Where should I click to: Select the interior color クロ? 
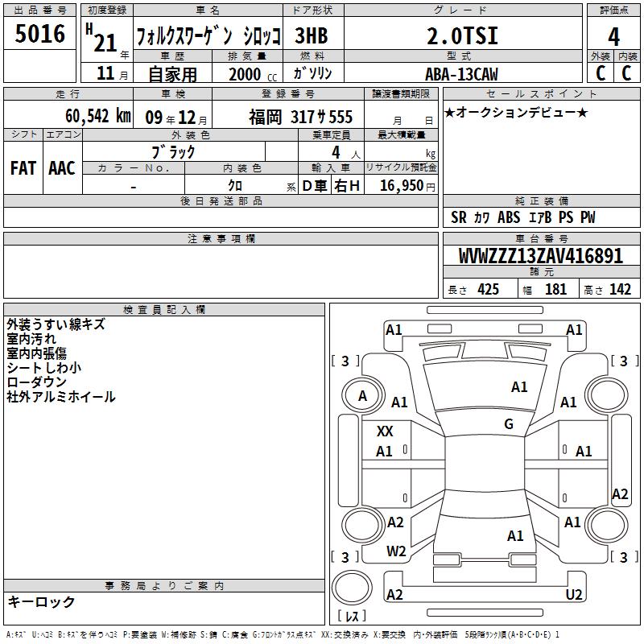235,185
